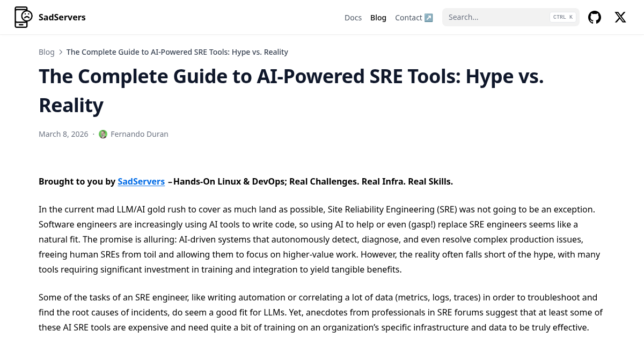Open the Contact external link
This screenshot has height=338, width=644.
[x=414, y=18]
